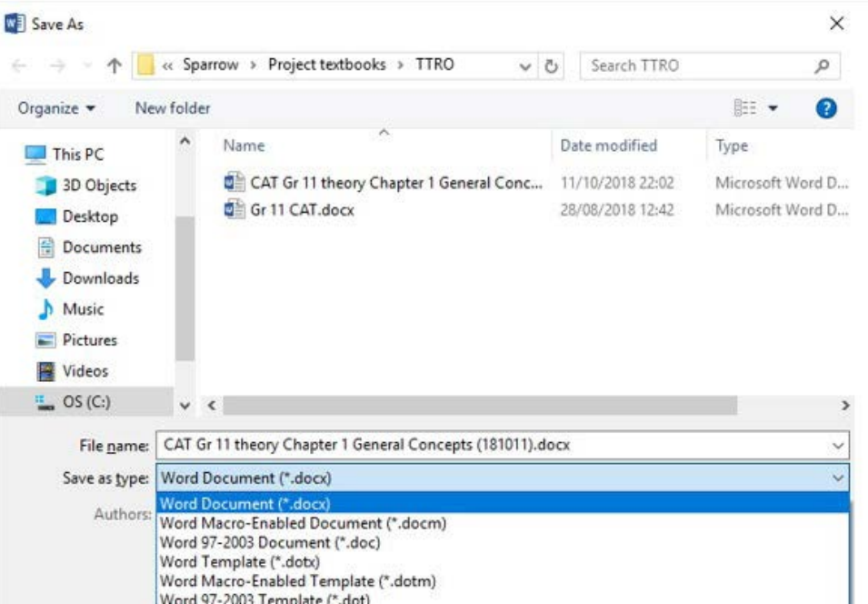The width and height of the screenshot is (868, 604).
Task: Create a New folder
Action: [x=173, y=108]
